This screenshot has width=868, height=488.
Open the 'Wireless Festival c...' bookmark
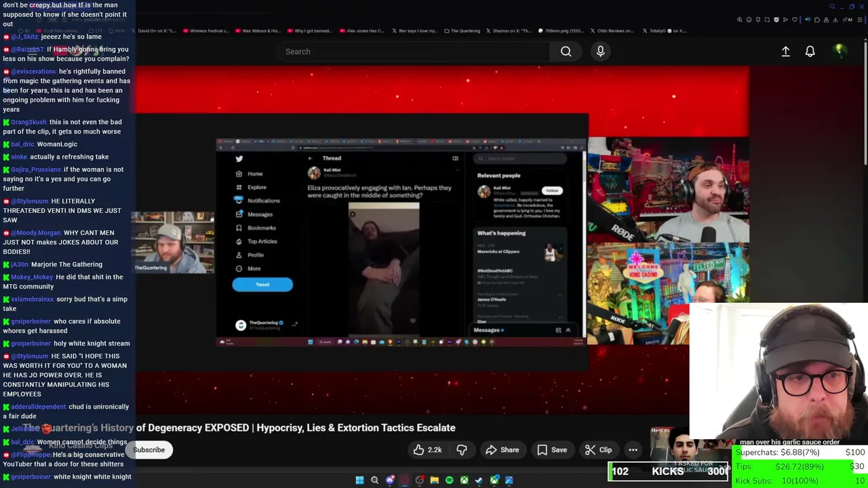tap(205, 30)
